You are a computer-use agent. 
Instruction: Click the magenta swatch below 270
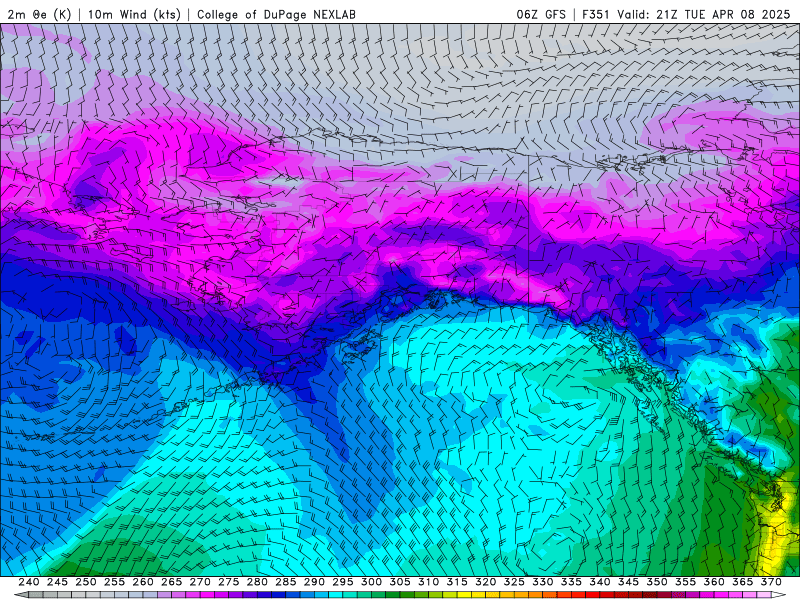207,595
